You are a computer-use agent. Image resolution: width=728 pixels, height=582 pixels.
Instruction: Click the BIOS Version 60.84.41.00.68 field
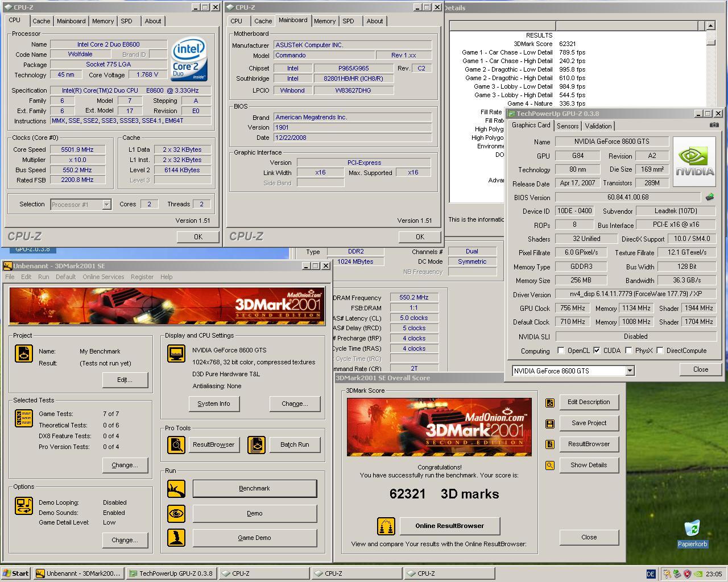[x=628, y=197]
